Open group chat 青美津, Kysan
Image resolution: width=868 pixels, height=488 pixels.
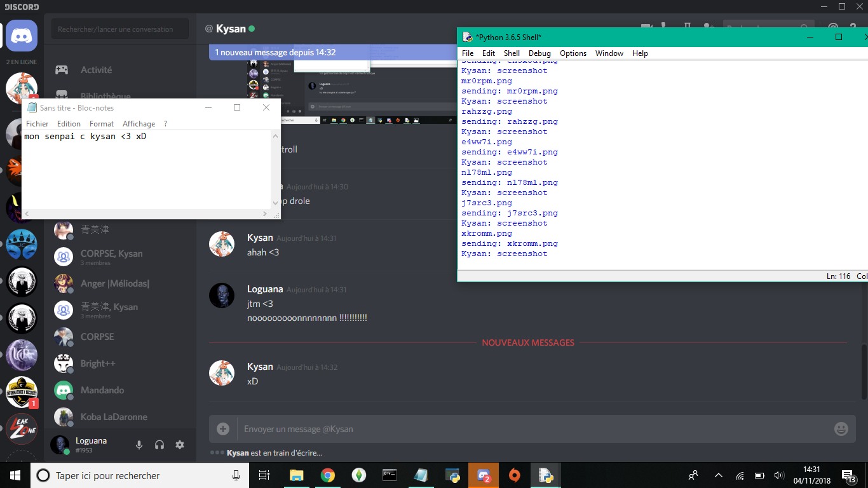(x=120, y=310)
